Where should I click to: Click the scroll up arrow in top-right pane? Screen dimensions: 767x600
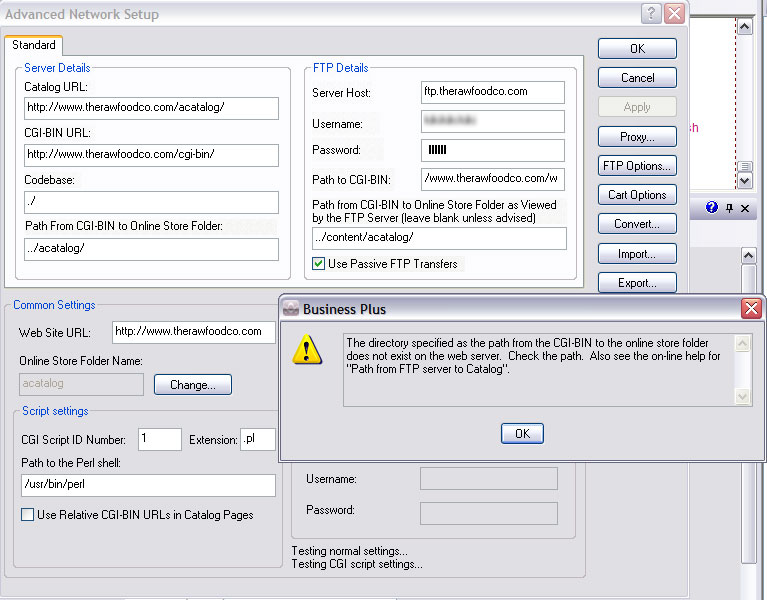point(744,29)
